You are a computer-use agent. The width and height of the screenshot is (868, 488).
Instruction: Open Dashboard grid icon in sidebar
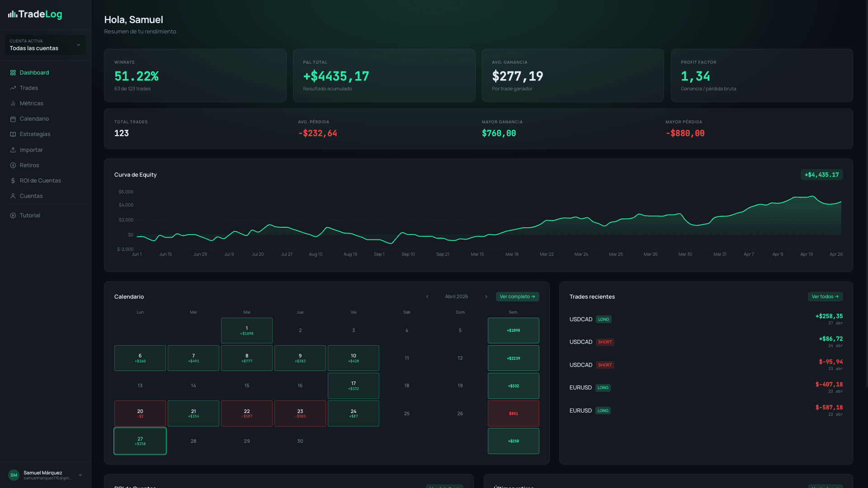click(x=13, y=73)
